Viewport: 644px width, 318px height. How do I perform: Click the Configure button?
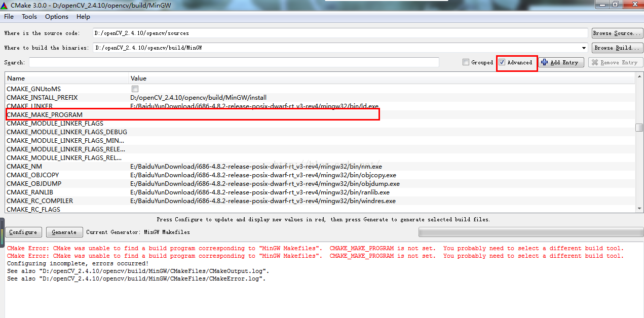(x=23, y=232)
